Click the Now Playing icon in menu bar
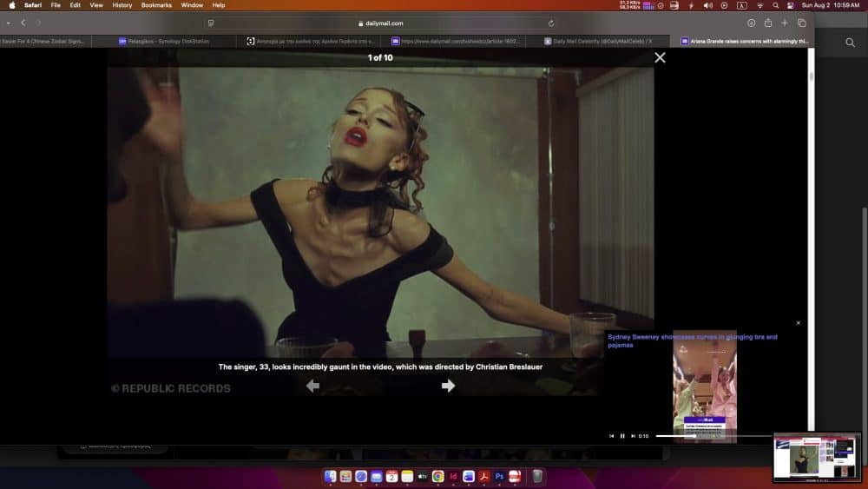The image size is (868, 489). tap(724, 5)
